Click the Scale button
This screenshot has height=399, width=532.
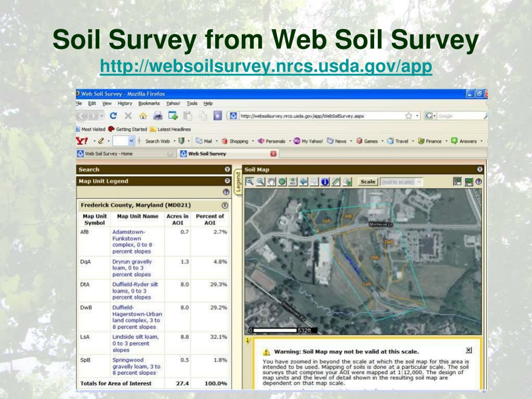pyautogui.click(x=368, y=182)
